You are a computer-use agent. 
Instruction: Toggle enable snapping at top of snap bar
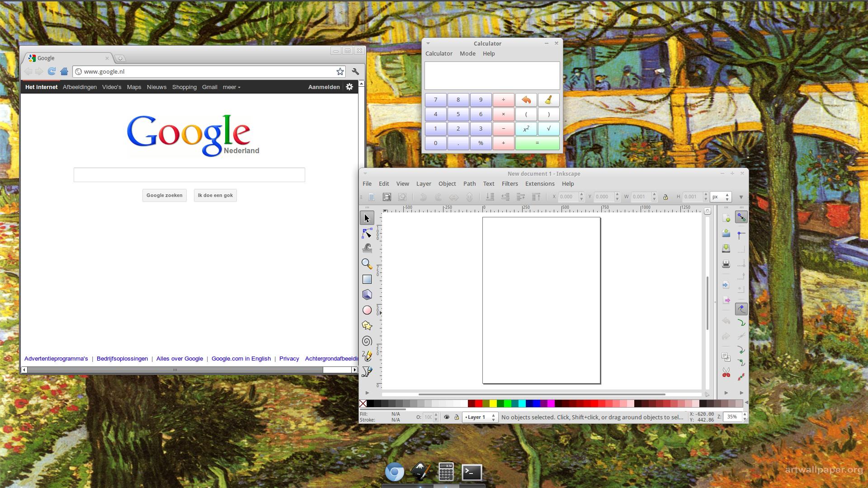click(741, 217)
